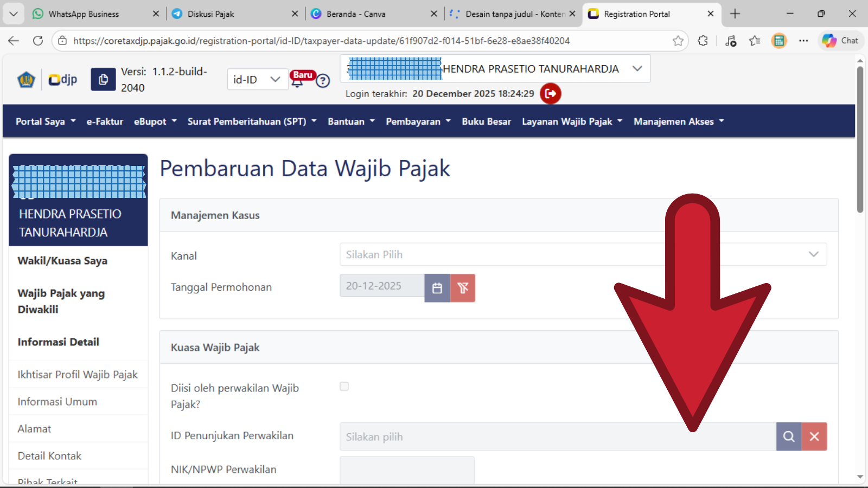Open the id-ID language selector
The width and height of the screenshot is (868, 488).
257,80
